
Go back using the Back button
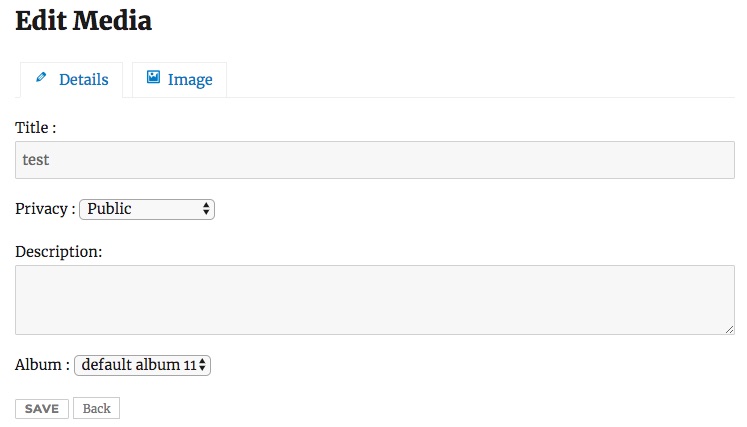pyautogui.click(x=96, y=408)
